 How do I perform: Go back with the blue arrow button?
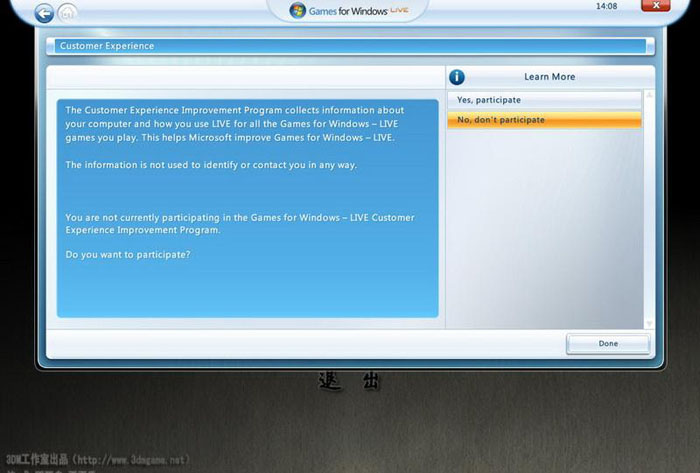[x=44, y=13]
